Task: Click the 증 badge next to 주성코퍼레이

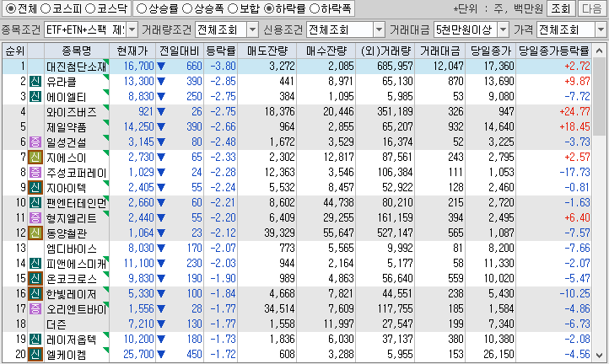Action: pos(35,172)
